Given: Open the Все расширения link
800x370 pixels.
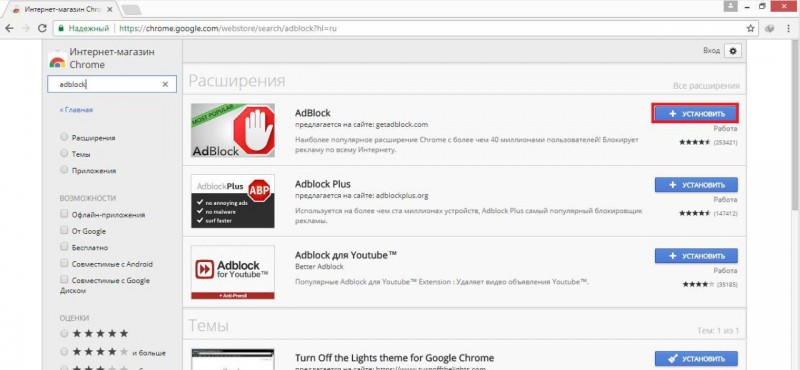Looking at the screenshot, I should [706, 86].
